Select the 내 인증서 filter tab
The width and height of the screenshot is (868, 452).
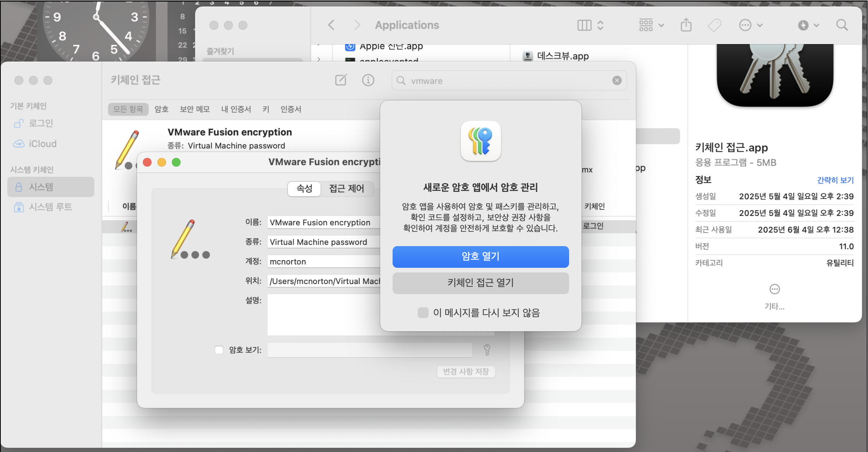coord(236,109)
